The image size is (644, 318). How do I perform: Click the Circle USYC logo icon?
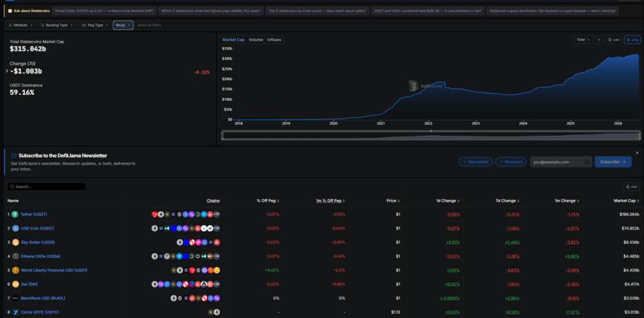click(x=16, y=312)
